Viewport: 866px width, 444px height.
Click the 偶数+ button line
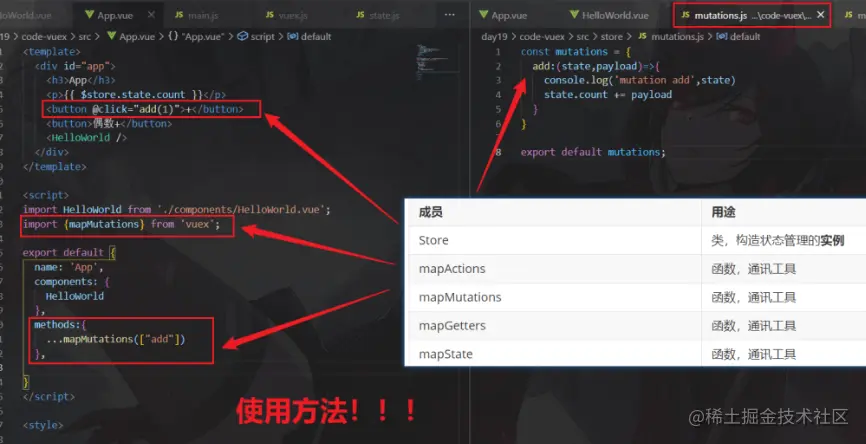click(109, 123)
